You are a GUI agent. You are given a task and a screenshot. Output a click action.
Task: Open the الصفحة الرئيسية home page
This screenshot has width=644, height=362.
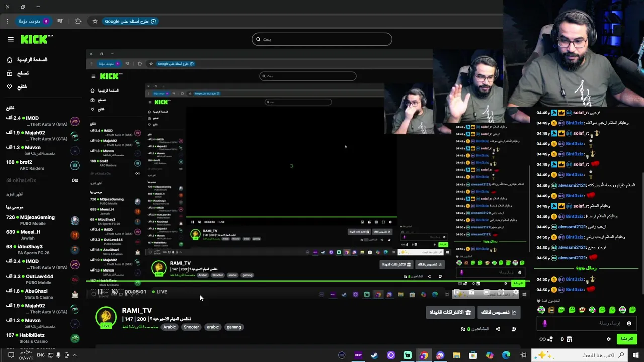pos(27,60)
